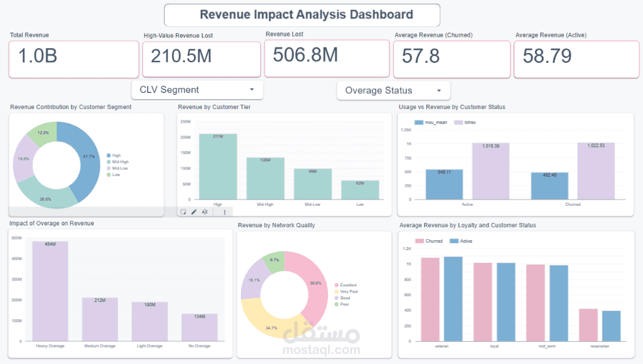Click the arrow on Overage Status filter
Screen dimensions: 643x364
pos(439,91)
